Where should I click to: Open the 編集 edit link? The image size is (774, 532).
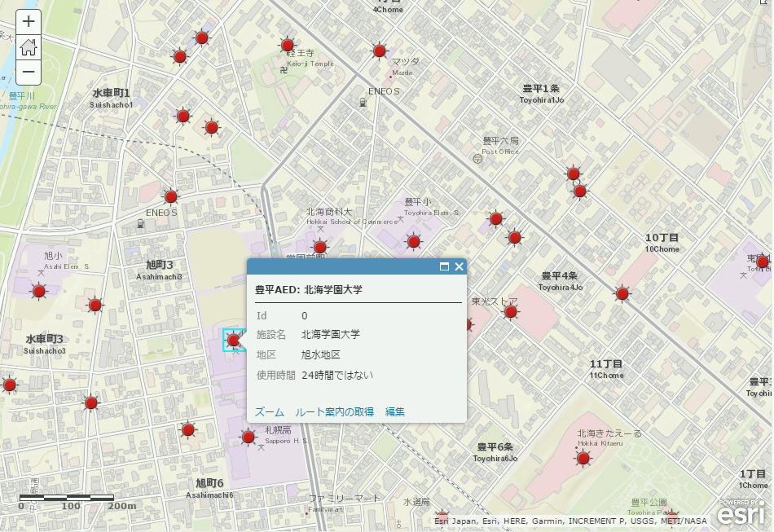[395, 412]
